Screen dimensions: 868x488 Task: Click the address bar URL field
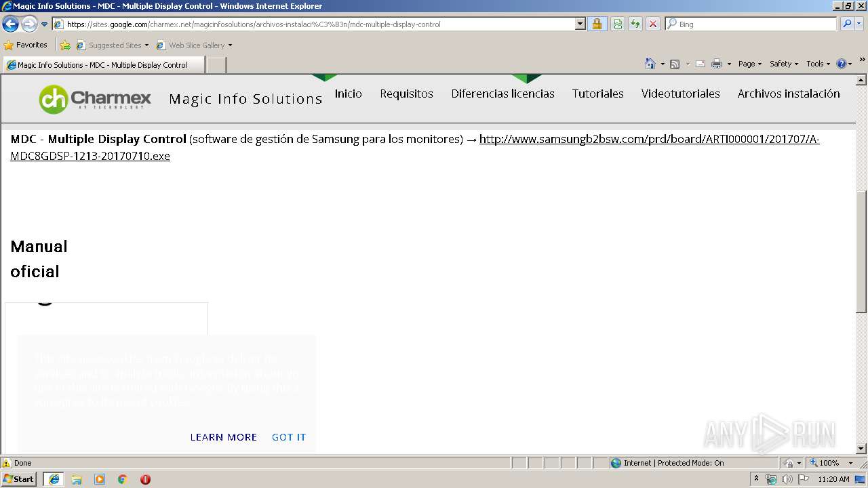click(x=313, y=24)
